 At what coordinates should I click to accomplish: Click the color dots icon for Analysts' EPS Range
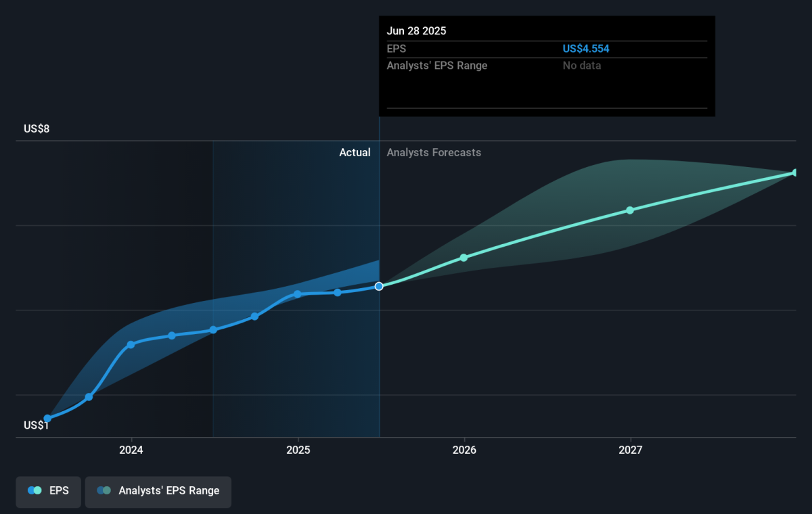point(104,491)
